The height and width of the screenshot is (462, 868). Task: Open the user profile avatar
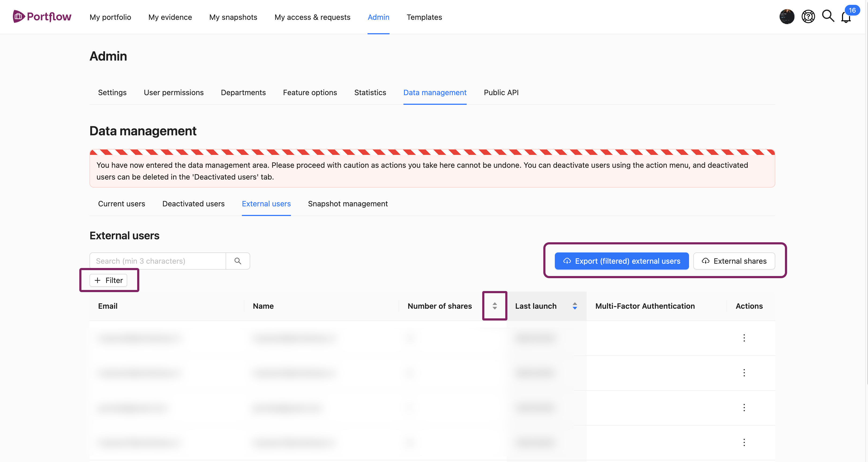click(x=787, y=17)
